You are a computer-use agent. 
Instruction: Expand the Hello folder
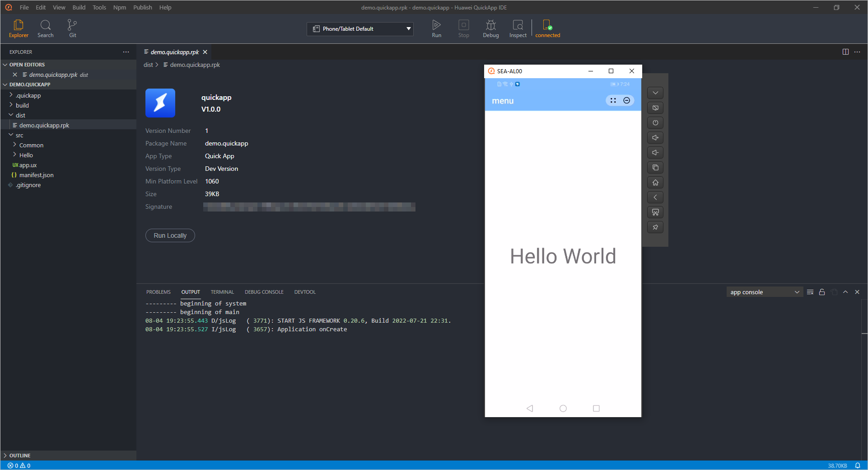click(68, 155)
